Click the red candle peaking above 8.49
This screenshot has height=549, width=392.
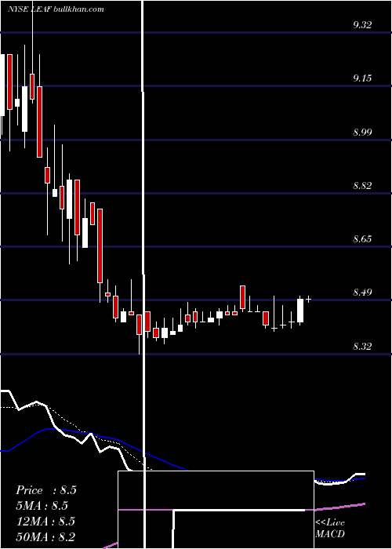[242, 297]
